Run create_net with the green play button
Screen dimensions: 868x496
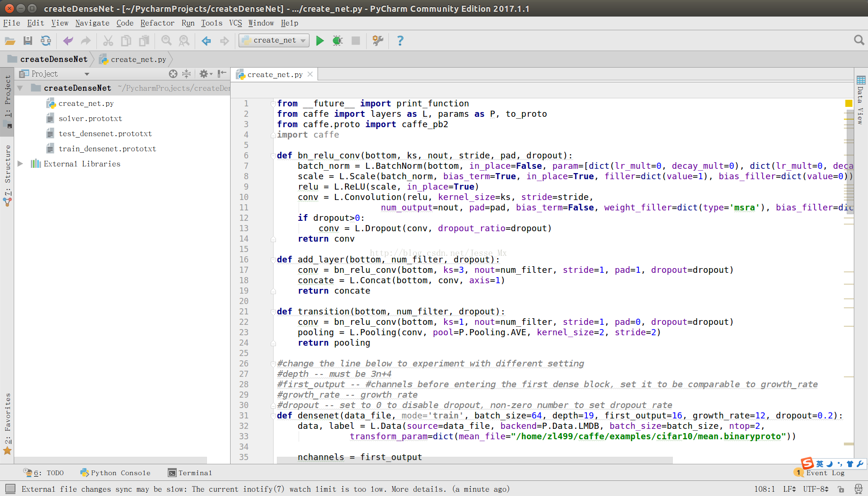320,41
